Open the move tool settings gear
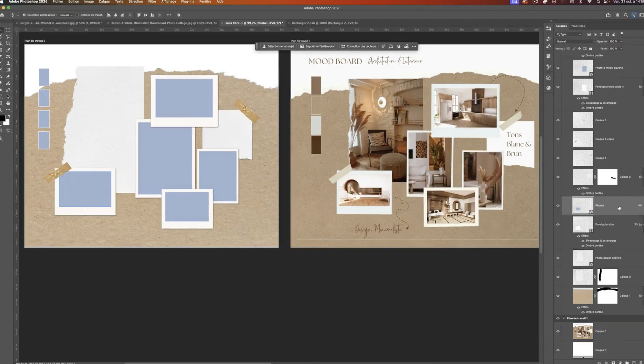 [179, 15]
